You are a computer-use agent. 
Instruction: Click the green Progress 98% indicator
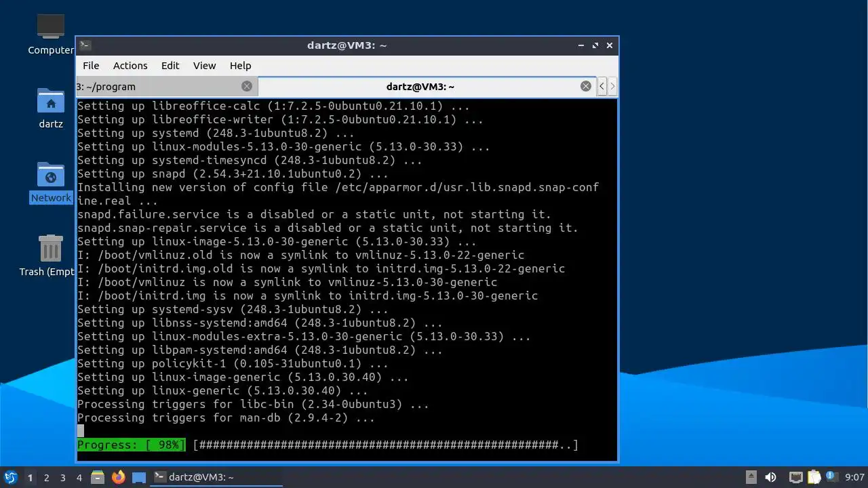pos(131,445)
